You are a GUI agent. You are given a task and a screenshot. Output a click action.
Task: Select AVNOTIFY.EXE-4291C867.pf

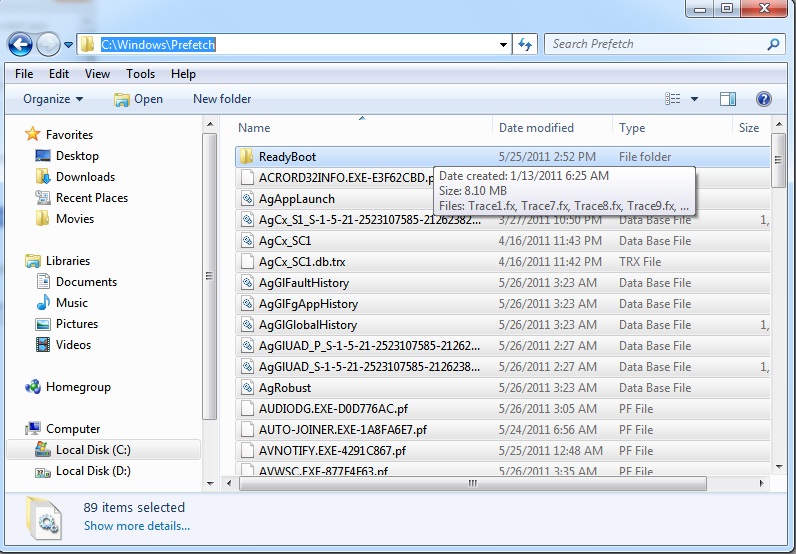tap(503, 450)
